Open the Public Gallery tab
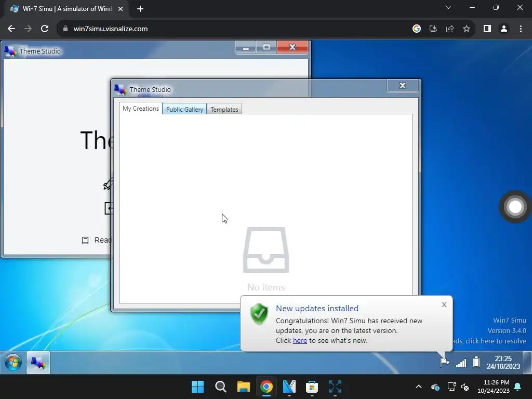This screenshot has height=399, width=532. (184, 109)
